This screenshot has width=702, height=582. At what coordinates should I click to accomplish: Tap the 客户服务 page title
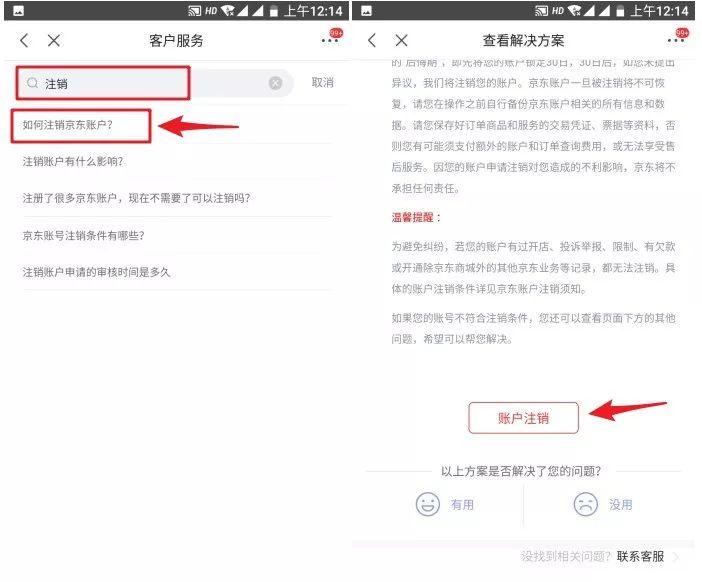click(x=176, y=41)
